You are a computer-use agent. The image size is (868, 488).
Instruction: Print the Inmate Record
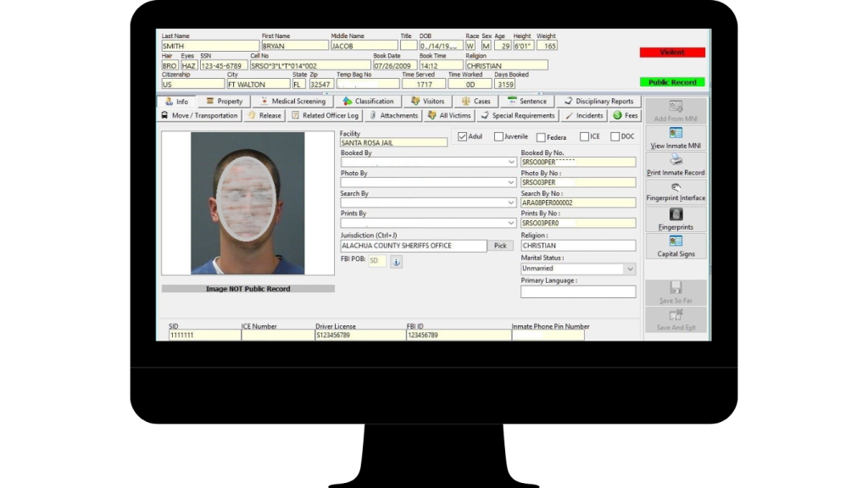pyautogui.click(x=676, y=167)
